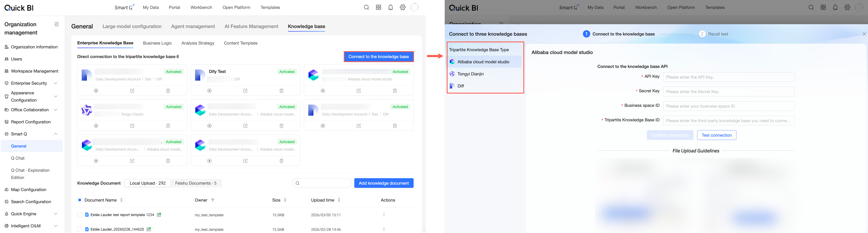Open the settings gear in left page header

(x=403, y=7)
